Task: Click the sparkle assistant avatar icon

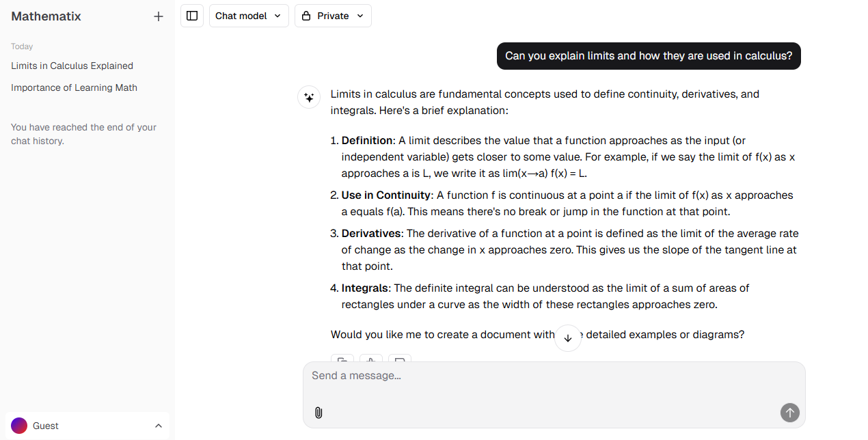Action: (x=309, y=97)
